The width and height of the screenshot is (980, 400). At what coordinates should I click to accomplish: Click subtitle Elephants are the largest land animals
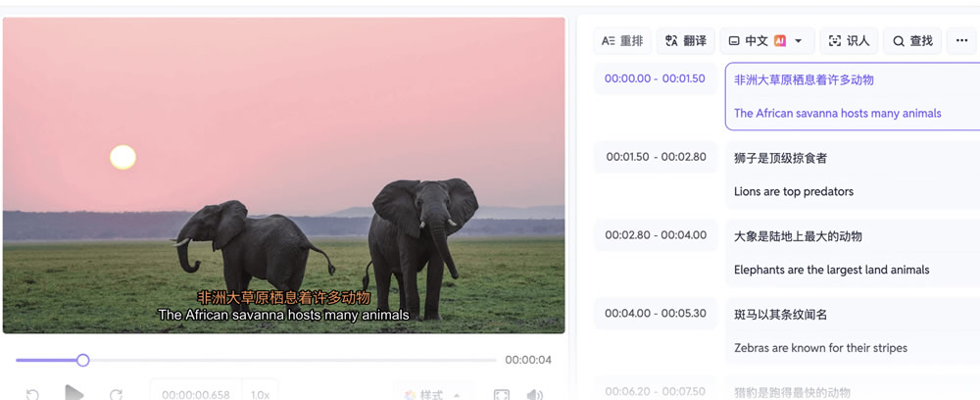coord(831,270)
